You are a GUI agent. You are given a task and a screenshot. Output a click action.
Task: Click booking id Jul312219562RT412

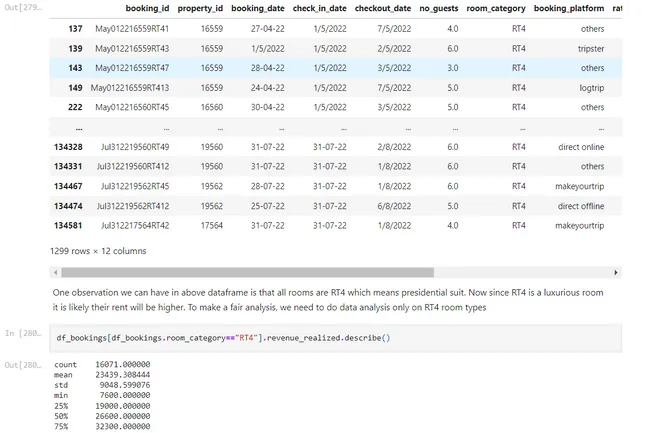tap(133, 206)
